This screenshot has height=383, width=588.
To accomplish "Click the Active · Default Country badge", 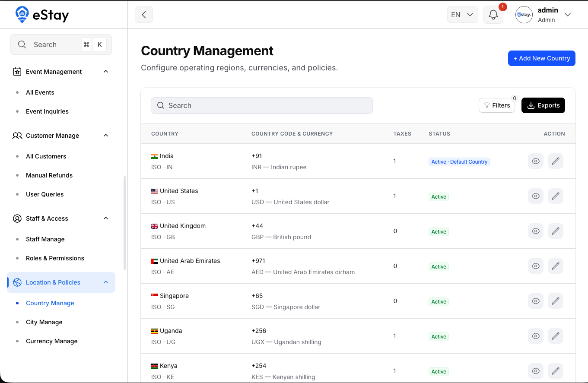I will point(459,162).
